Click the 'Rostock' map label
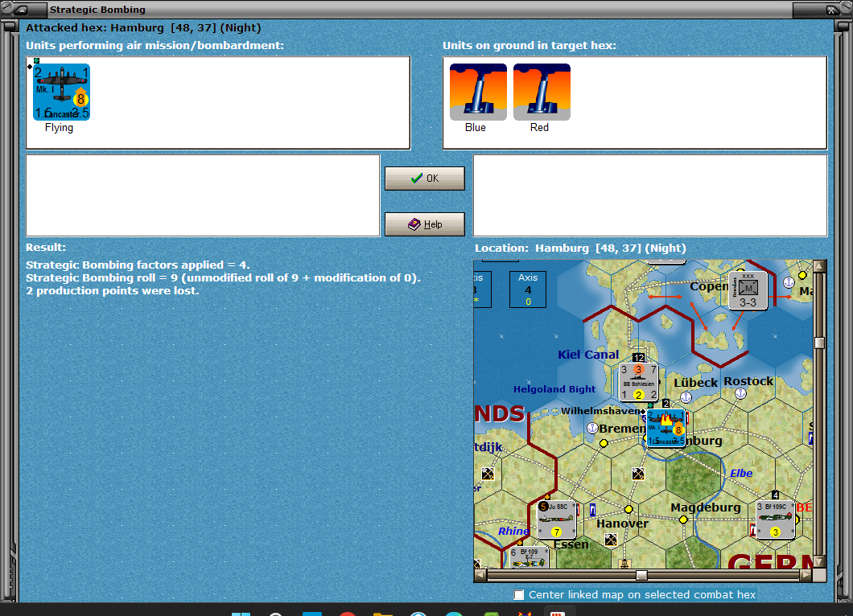Image resolution: width=853 pixels, height=616 pixels. (x=748, y=380)
